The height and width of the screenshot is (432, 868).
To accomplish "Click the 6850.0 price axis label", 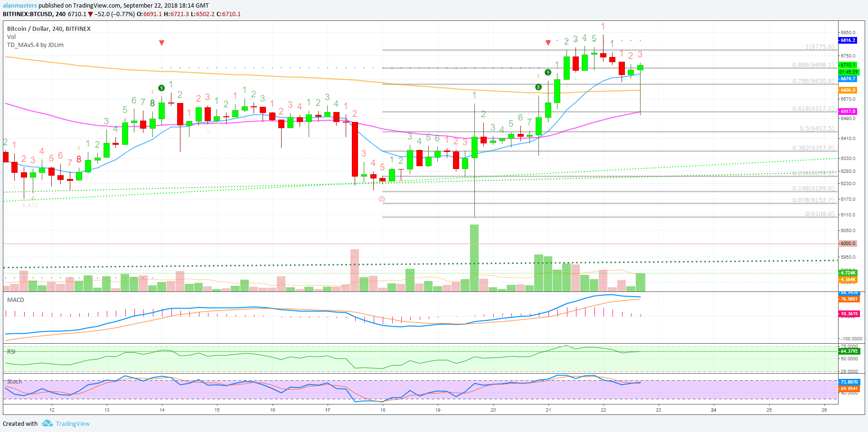I will pyautogui.click(x=848, y=33).
